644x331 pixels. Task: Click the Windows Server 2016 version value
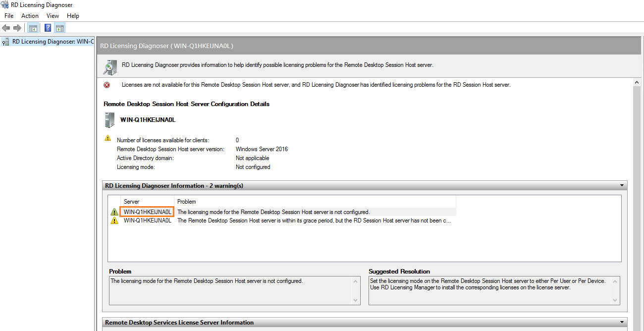262,149
